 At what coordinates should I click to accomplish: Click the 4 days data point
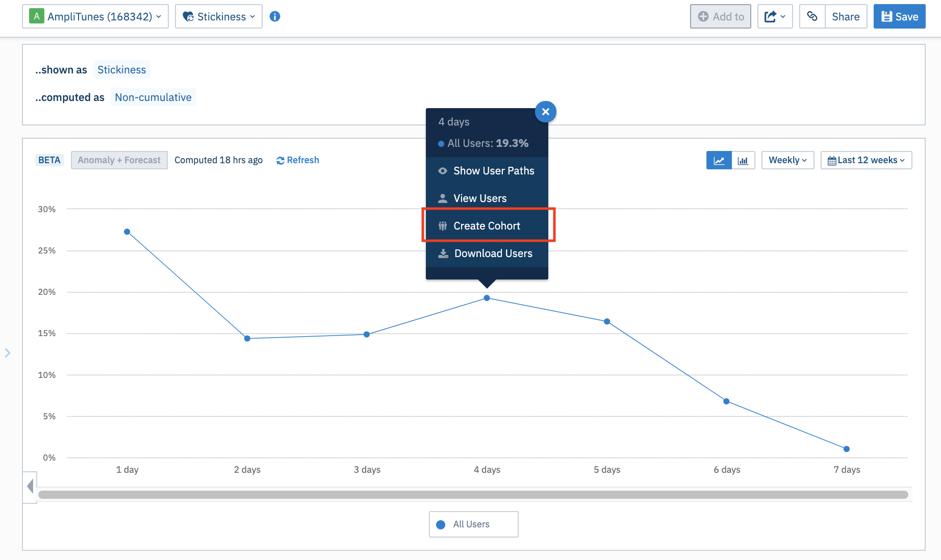click(487, 298)
